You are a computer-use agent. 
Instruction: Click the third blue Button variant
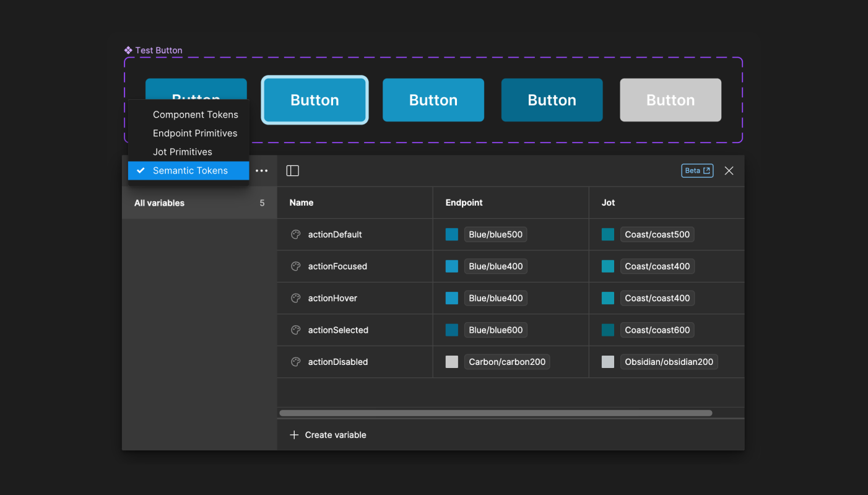(x=433, y=100)
